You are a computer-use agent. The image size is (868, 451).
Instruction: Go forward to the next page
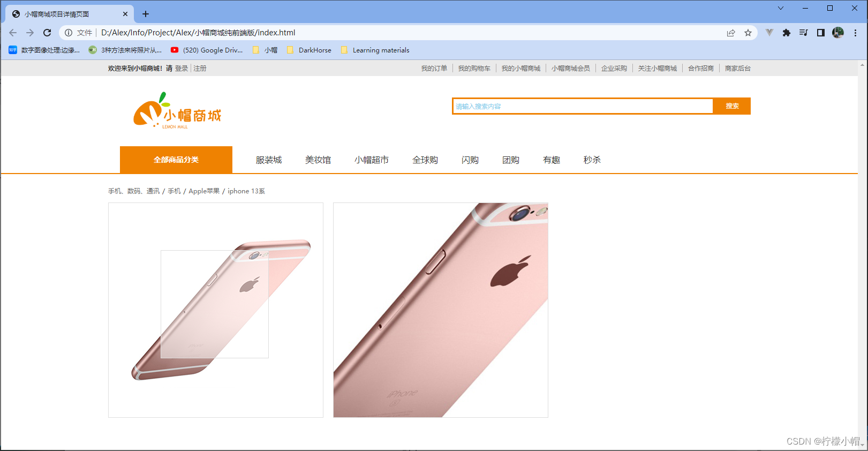click(30, 33)
